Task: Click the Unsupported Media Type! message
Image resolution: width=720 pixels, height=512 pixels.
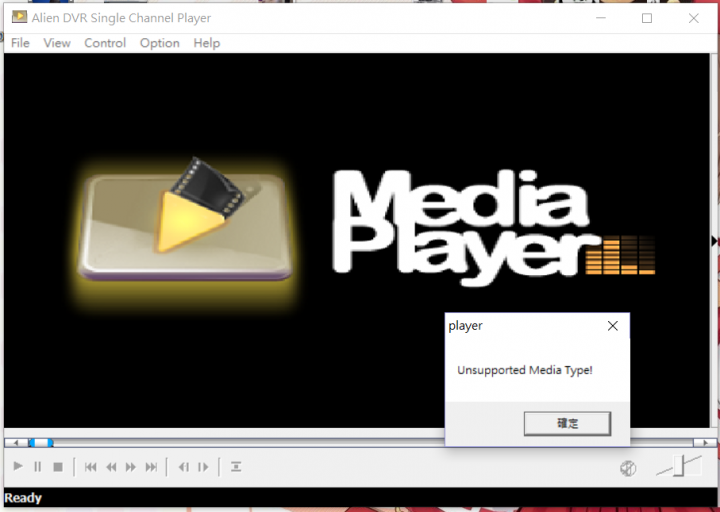Action: 525,370
